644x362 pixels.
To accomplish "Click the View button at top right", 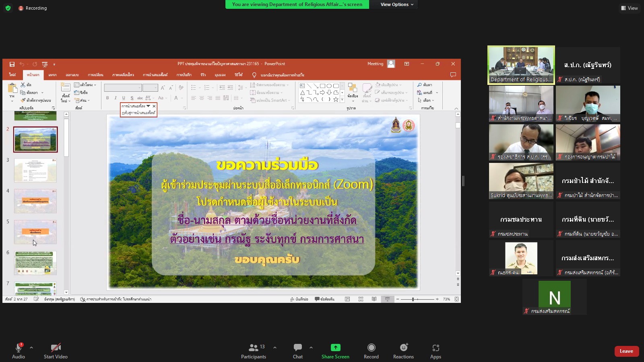I will (x=630, y=8).
